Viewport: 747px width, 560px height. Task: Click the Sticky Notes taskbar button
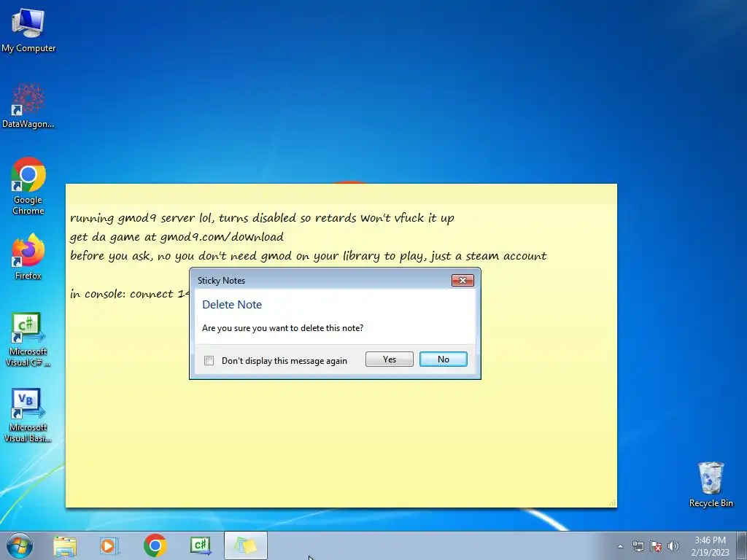coord(245,545)
